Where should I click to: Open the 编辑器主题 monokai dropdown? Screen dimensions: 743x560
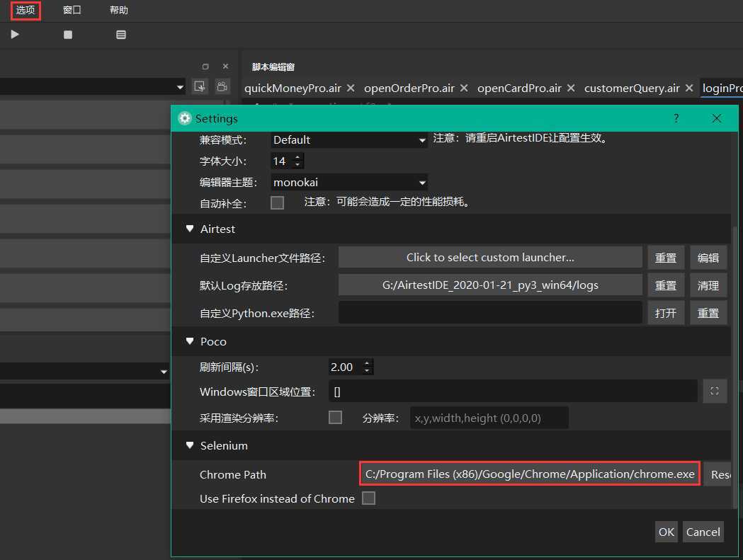[348, 183]
